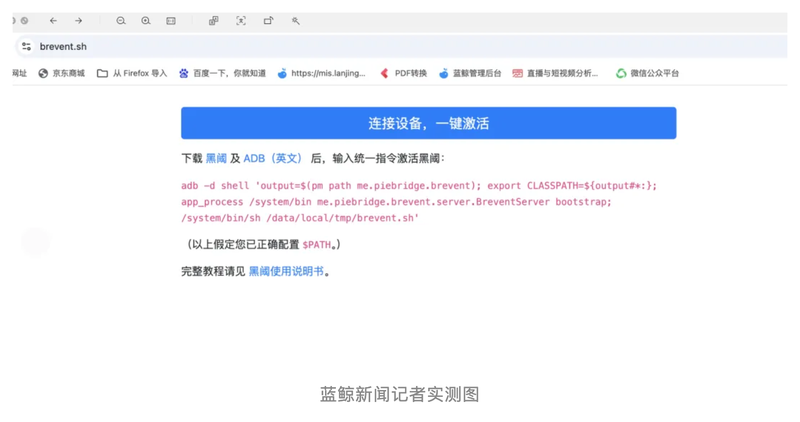Click the copy/duplicate icon in the toolbar
Screen dimensions: 800x422
(x=213, y=21)
